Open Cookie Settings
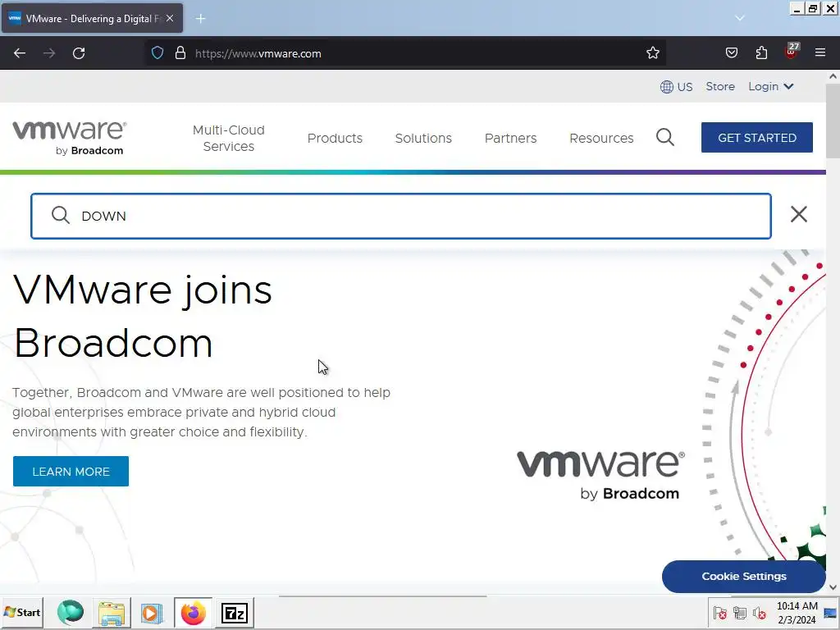This screenshot has width=840, height=630. [x=743, y=577]
